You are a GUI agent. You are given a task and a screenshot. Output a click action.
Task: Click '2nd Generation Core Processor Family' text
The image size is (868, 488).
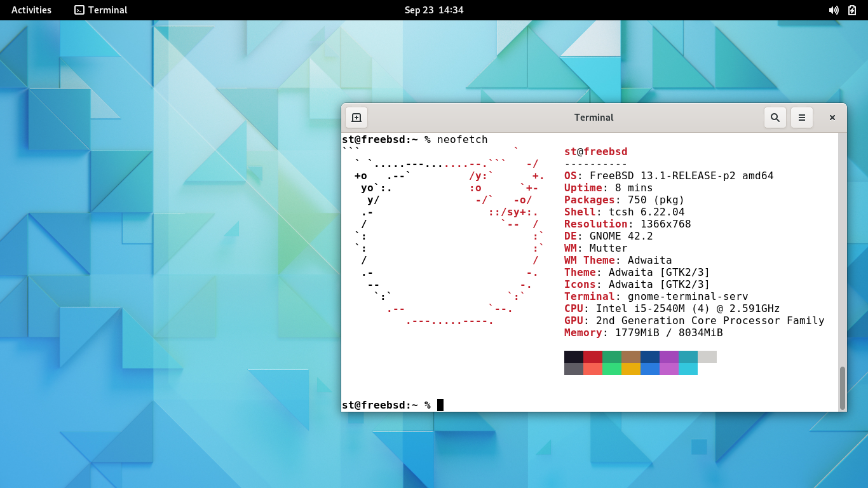(710, 321)
